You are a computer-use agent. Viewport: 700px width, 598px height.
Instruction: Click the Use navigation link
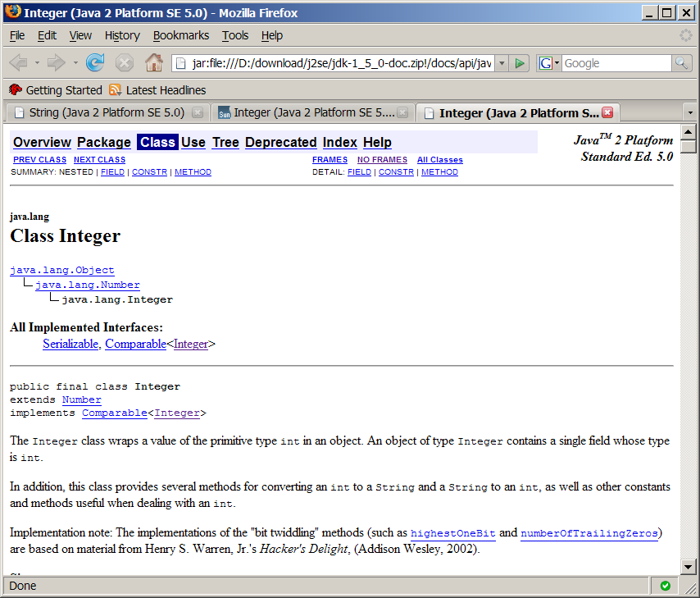[x=193, y=142]
